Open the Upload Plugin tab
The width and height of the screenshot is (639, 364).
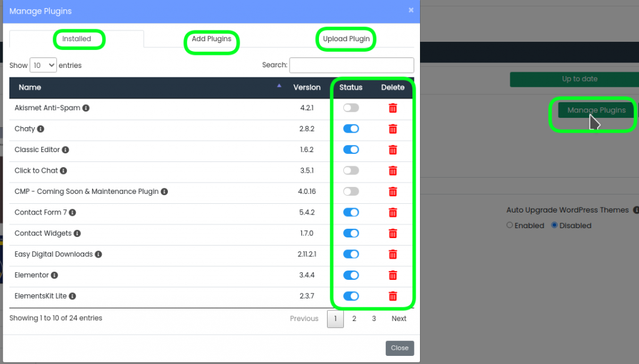346,37
